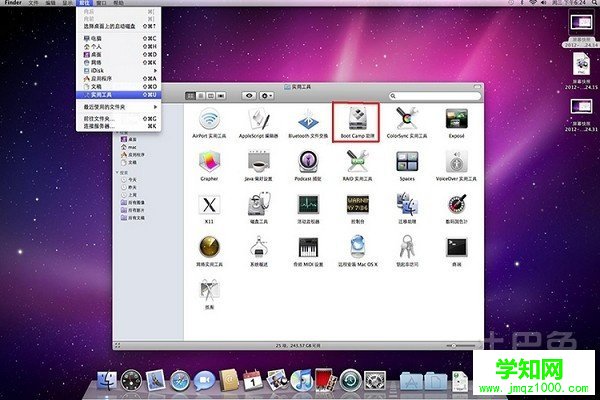Choose Documents (文稿) in the Go menu

tap(119, 87)
